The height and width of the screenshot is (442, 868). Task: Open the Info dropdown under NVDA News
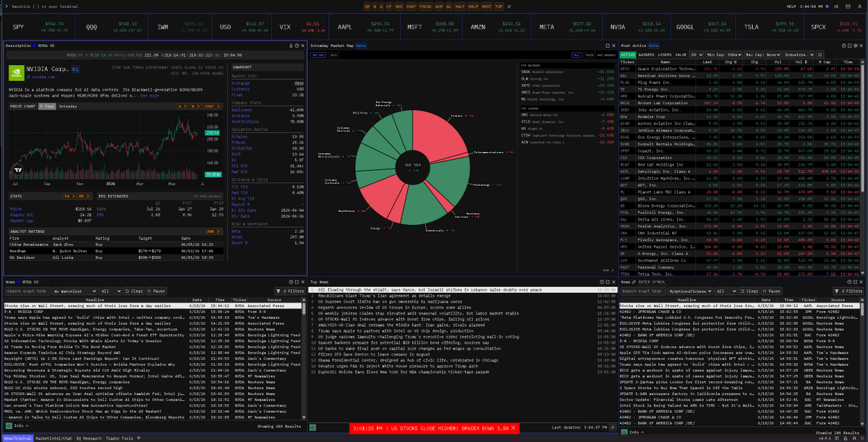click(20, 425)
